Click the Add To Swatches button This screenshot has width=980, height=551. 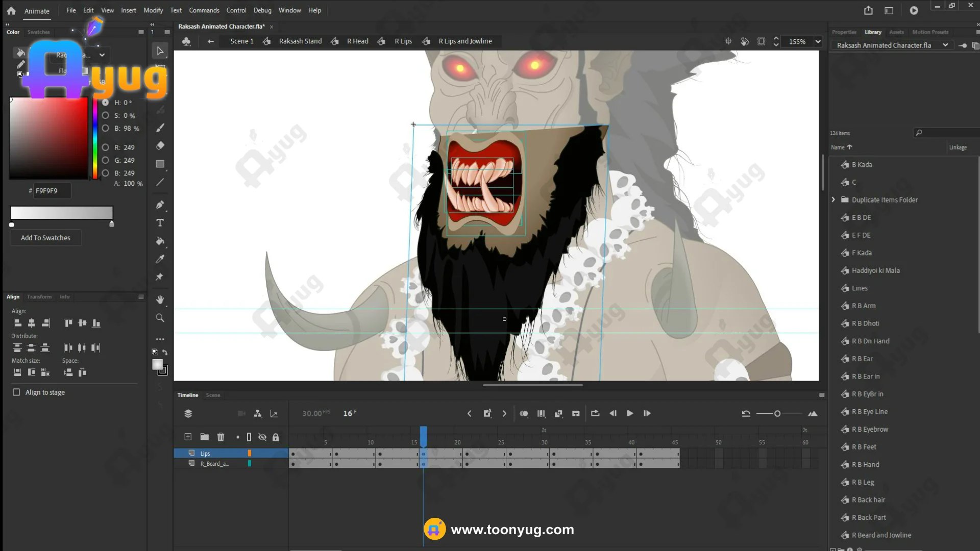point(45,238)
